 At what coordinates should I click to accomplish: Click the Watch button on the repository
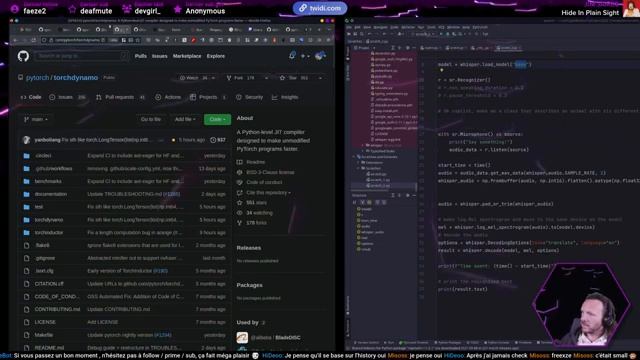pos(197,78)
